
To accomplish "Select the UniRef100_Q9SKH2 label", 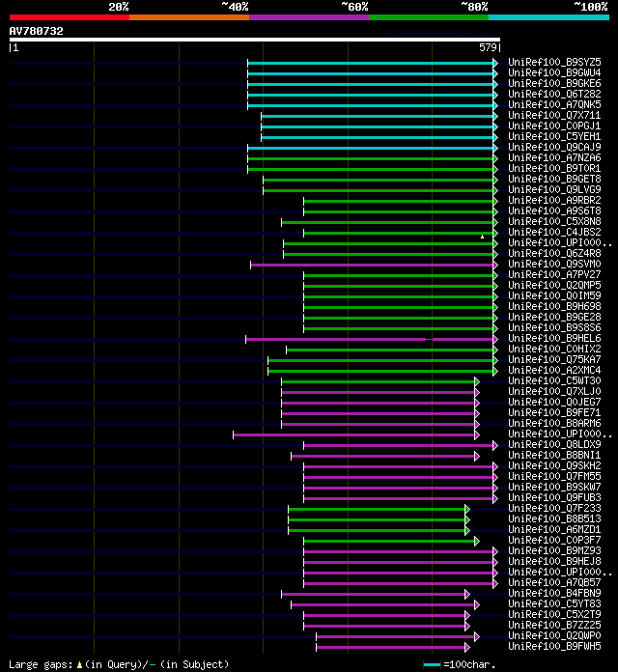I will pyautogui.click(x=554, y=465).
